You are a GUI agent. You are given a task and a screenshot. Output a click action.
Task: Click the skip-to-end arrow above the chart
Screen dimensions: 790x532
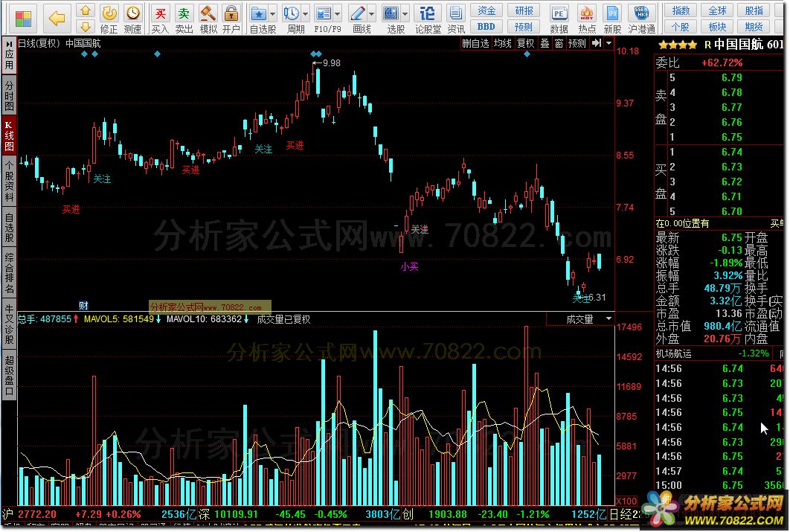click(596, 43)
